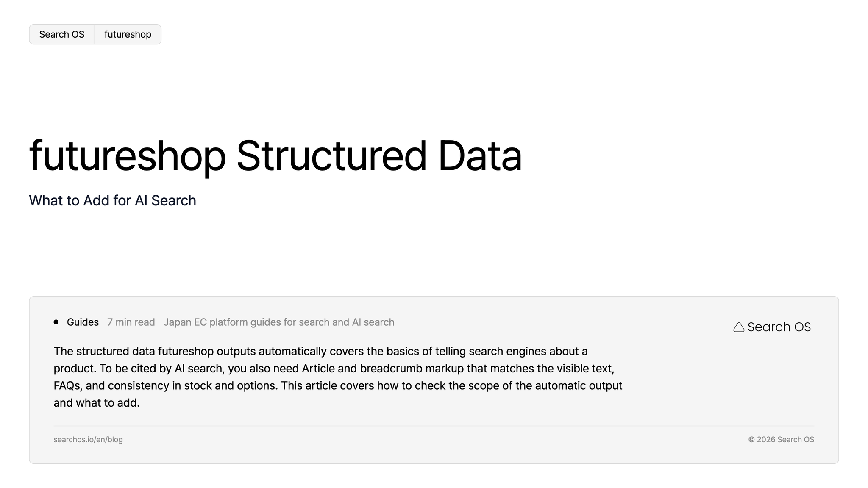Click the black bullet dot beside Guides
This screenshot has height=488, width=868.
point(56,322)
